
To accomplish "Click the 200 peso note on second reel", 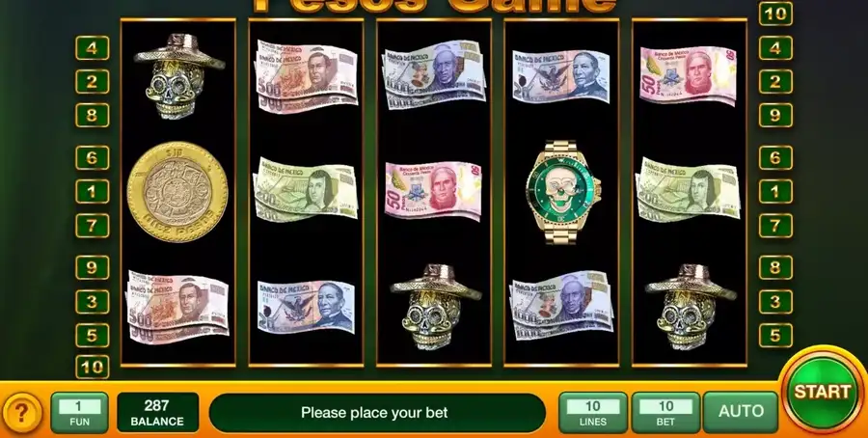I will 305,190.
